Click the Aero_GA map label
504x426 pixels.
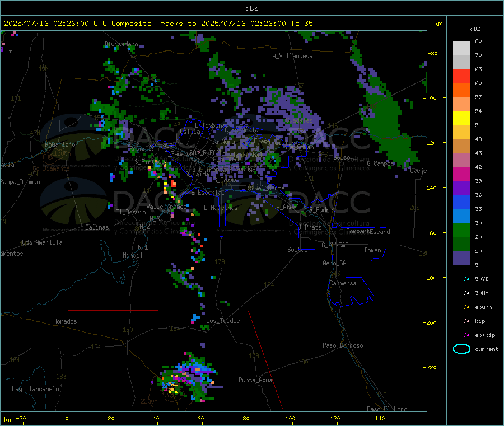[334, 263]
